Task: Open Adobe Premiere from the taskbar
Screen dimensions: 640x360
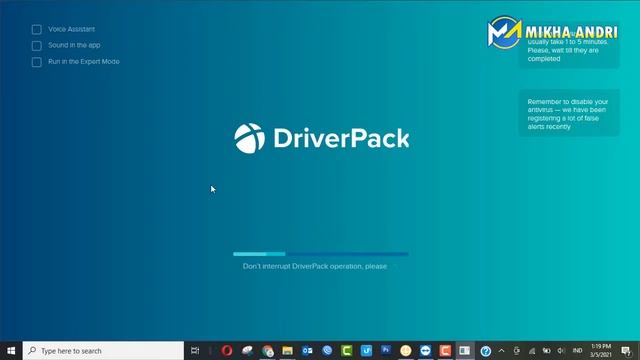Action: [386, 351]
